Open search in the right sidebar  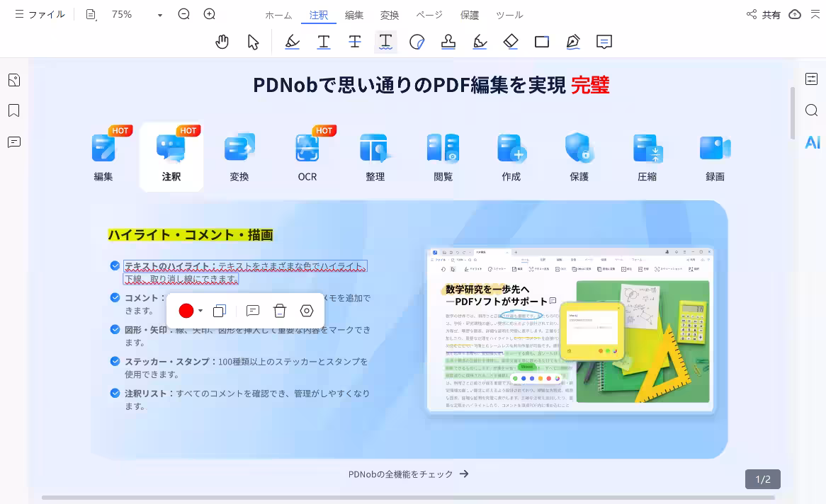[812, 110]
